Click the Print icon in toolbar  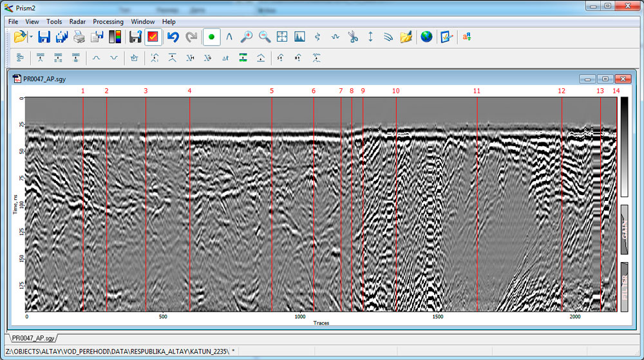pos(79,37)
